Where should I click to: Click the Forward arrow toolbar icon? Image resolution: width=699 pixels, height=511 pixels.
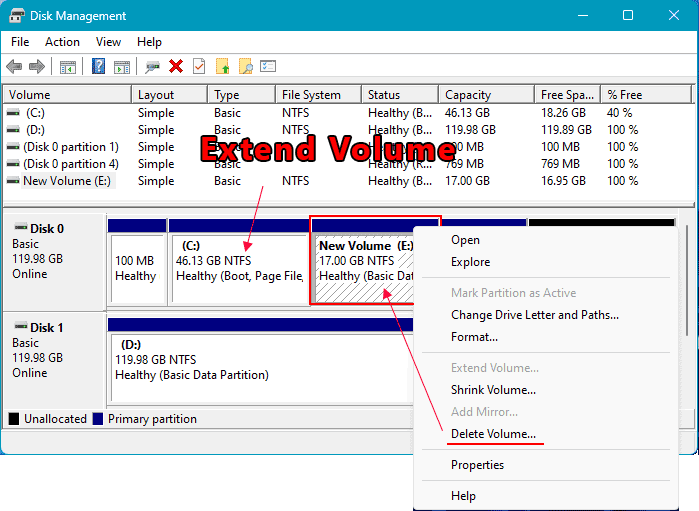tap(37, 67)
